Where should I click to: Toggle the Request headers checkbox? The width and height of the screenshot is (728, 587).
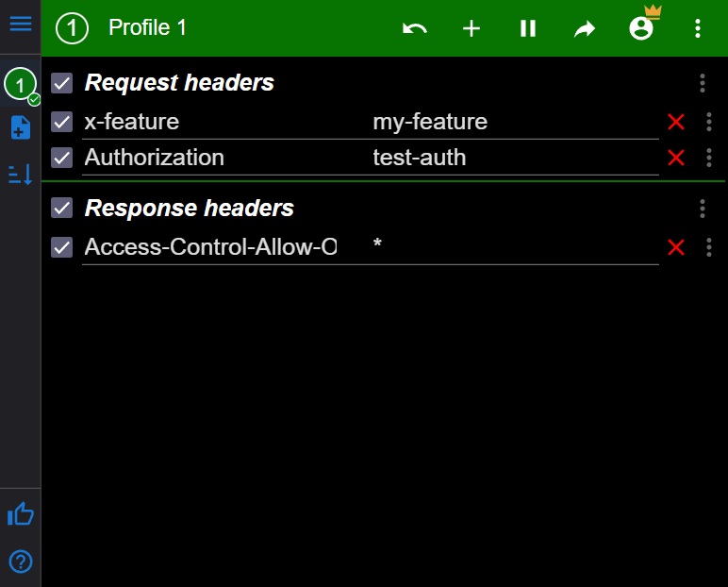pos(61,83)
